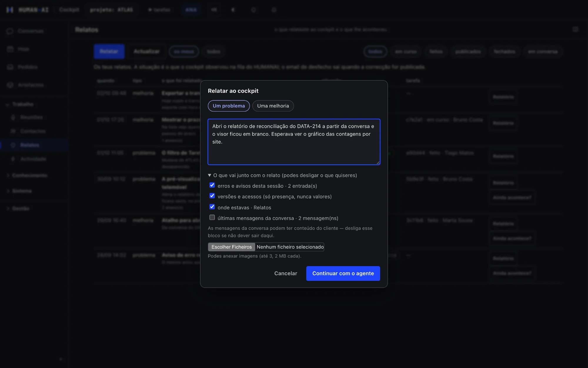The image size is (588, 368).
Task: Expand the Sistema sidebar section
Action: pyautogui.click(x=19, y=191)
